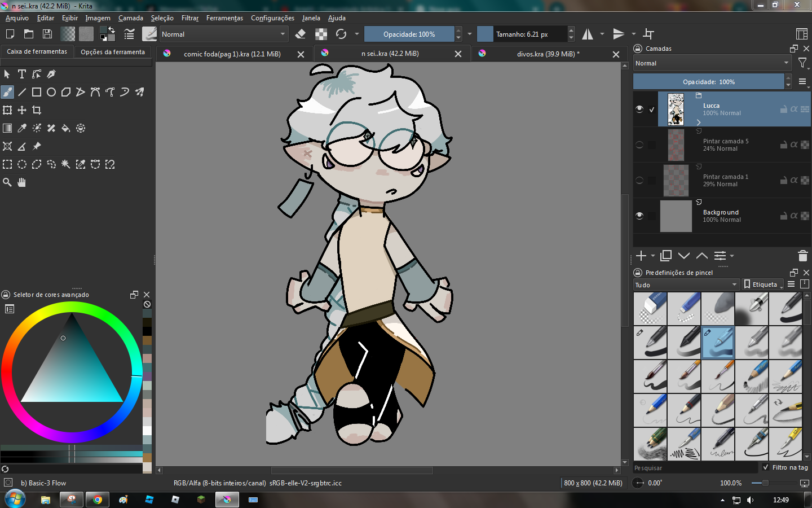Open the Configurações menu
Screen dimensions: 812x508
(272, 18)
